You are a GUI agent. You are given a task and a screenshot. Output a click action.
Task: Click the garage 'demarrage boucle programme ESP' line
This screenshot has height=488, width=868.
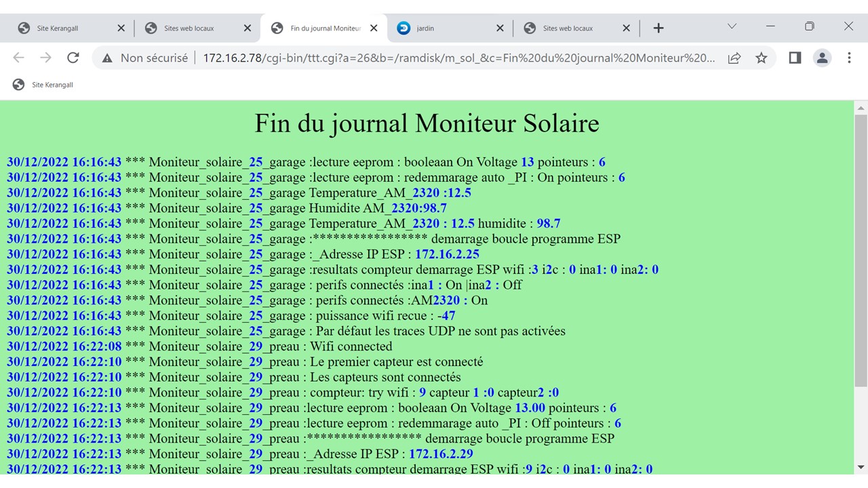tap(313, 239)
